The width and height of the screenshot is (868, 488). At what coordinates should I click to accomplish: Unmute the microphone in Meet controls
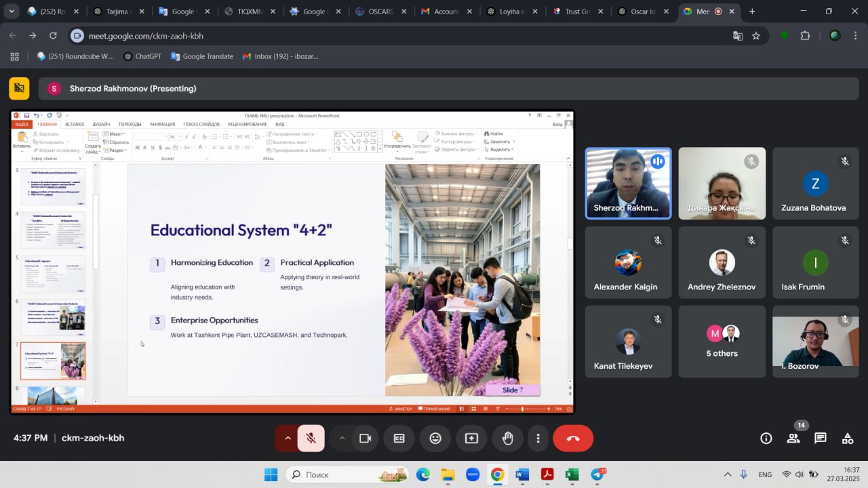(311, 439)
